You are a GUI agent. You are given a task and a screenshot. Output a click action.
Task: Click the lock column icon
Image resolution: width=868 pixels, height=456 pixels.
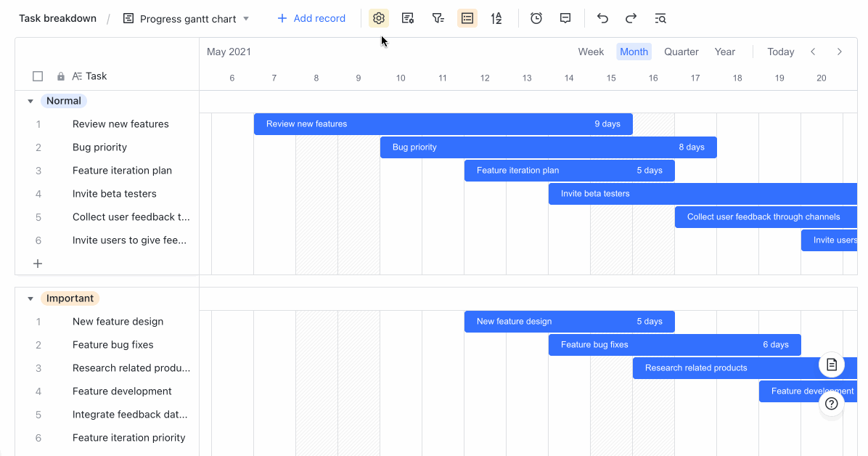(x=59, y=76)
